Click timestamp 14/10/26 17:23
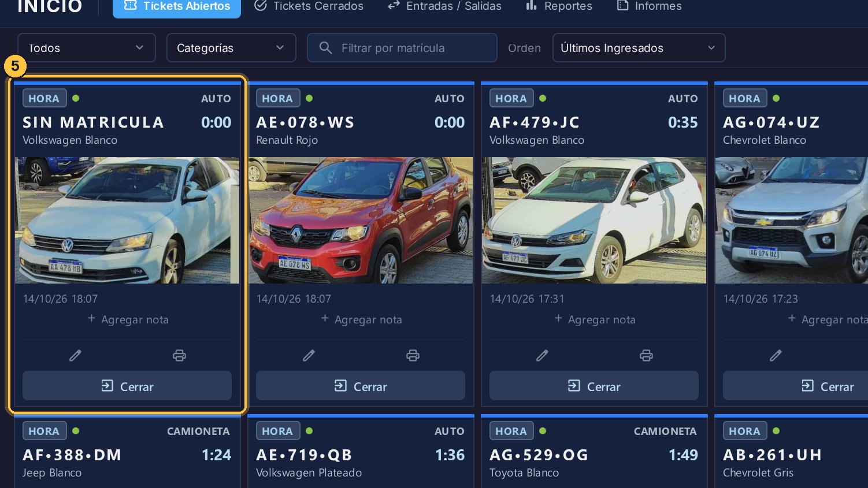 (x=761, y=299)
